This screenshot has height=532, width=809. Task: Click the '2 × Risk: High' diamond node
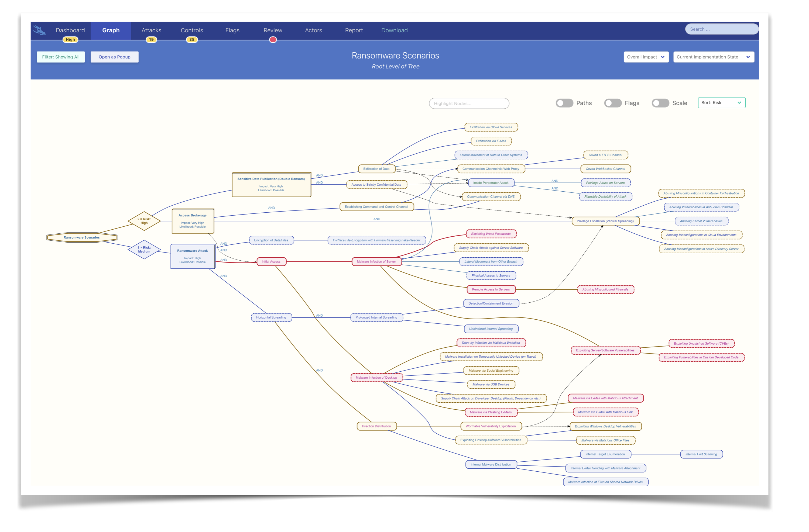[144, 221]
